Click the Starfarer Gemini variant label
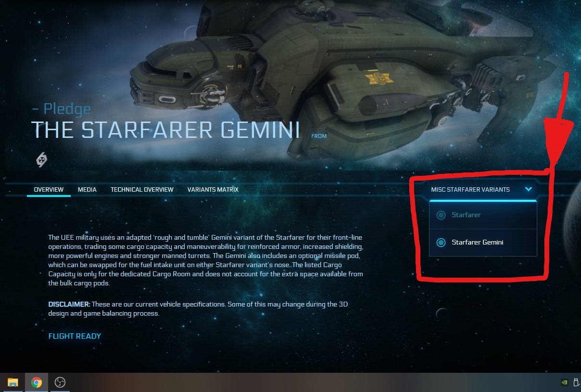This screenshot has width=581, height=392. click(x=477, y=242)
